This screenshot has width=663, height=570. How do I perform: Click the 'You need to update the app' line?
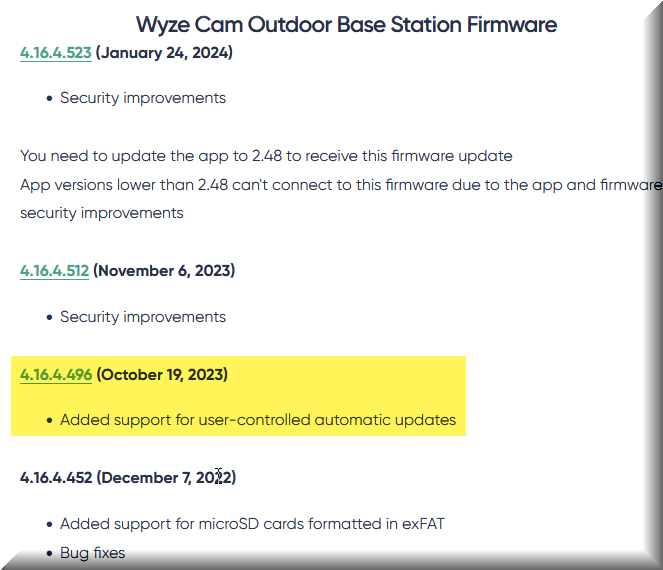pyautogui.click(x=266, y=156)
